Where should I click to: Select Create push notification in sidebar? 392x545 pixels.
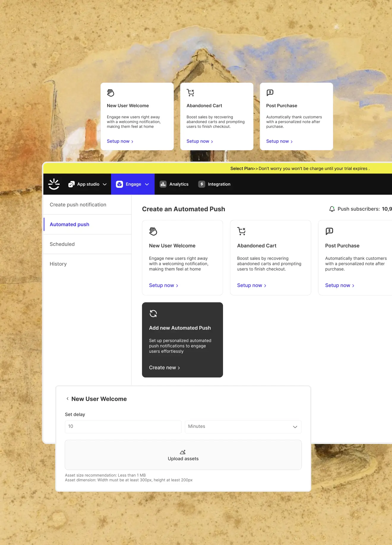point(87,205)
